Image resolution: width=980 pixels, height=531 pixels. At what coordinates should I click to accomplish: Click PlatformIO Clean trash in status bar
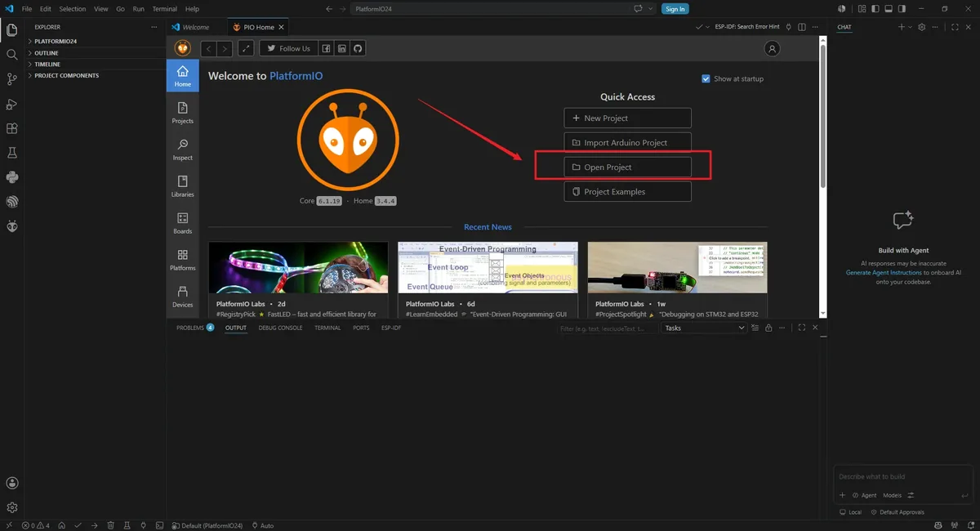[110, 525]
